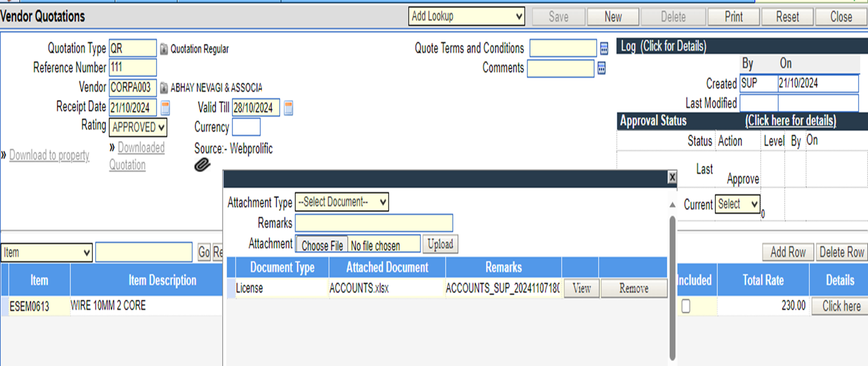Open Quote Terms and Conditions editor icon

(604, 48)
